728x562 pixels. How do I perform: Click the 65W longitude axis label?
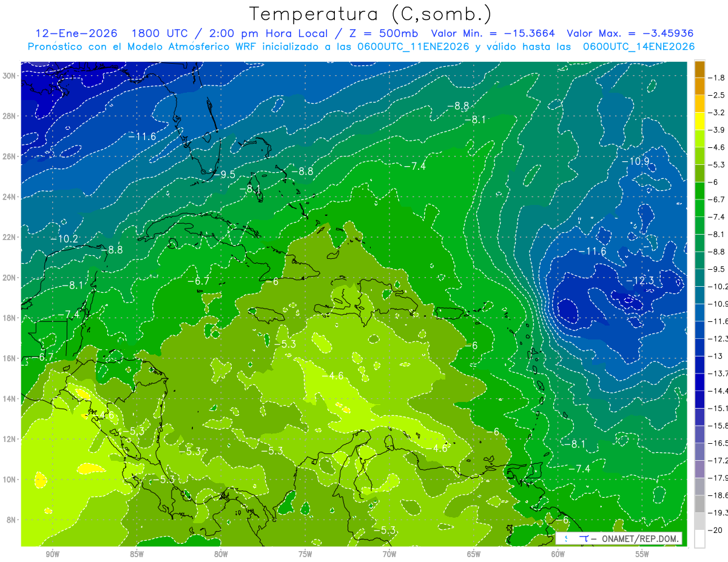474,554
